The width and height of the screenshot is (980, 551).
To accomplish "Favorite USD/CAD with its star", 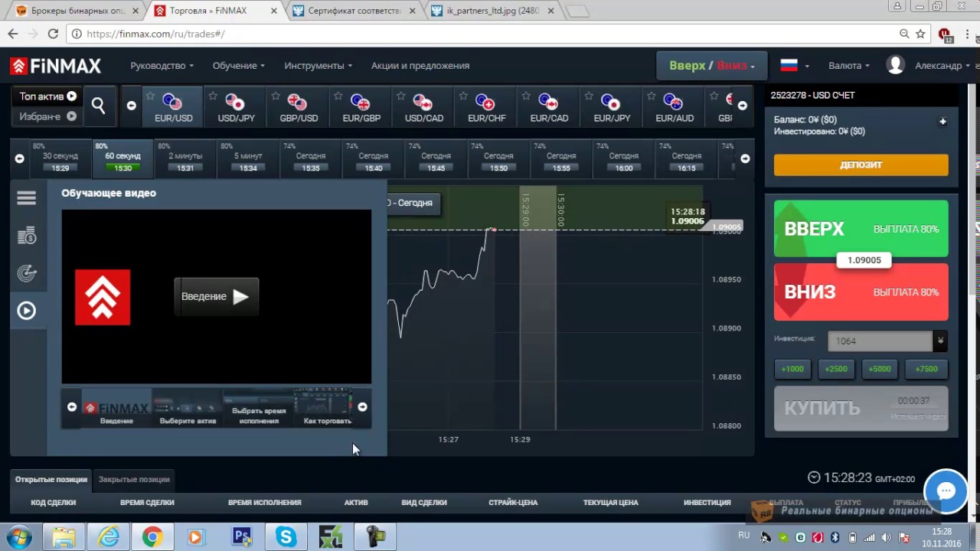I will 400,96.
